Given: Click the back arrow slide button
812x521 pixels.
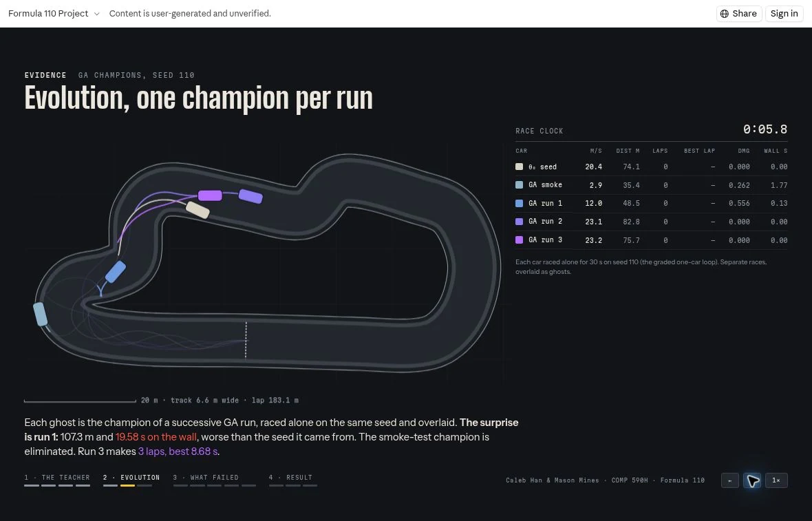Looking at the screenshot, I should coord(729,480).
